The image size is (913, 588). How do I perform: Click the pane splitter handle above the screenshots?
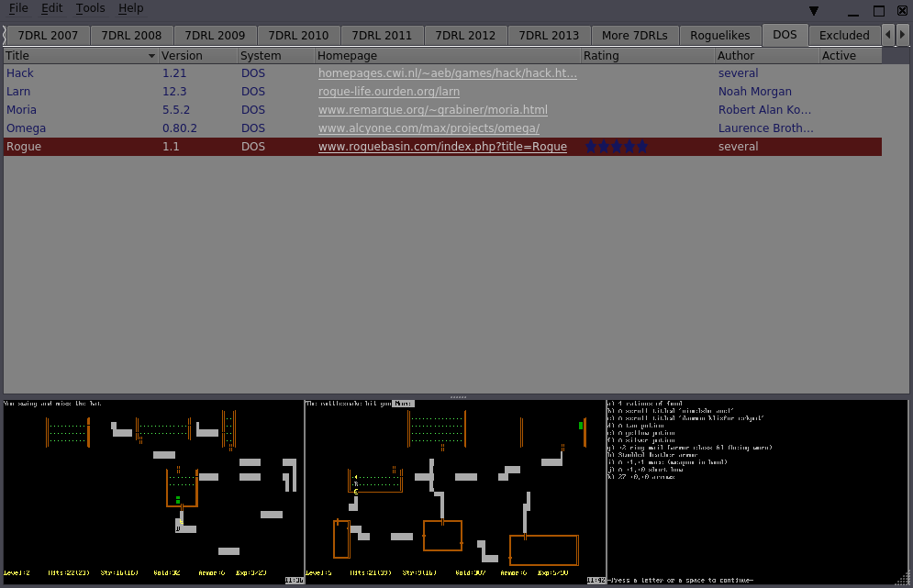click(x=458, y=397)
